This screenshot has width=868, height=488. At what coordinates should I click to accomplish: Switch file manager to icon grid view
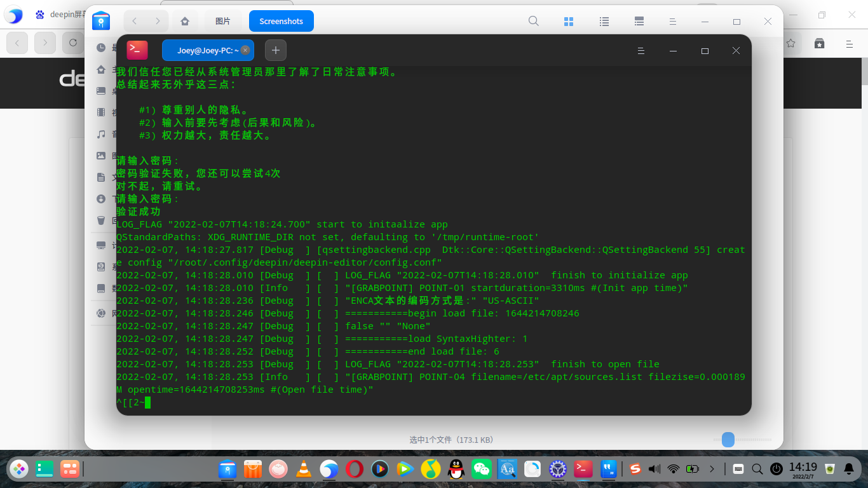coord(569,22)
